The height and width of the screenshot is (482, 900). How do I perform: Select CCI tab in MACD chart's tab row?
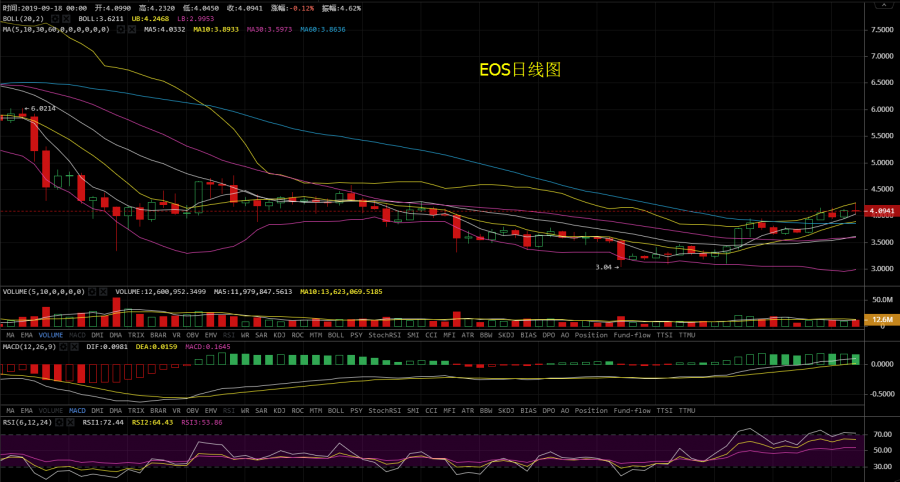coord(431,411)
